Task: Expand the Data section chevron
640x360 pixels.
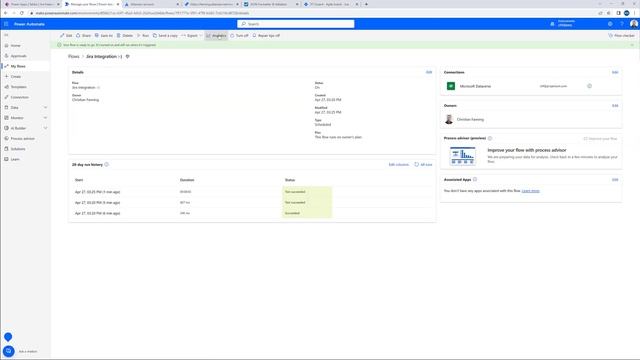Action: 45,107
